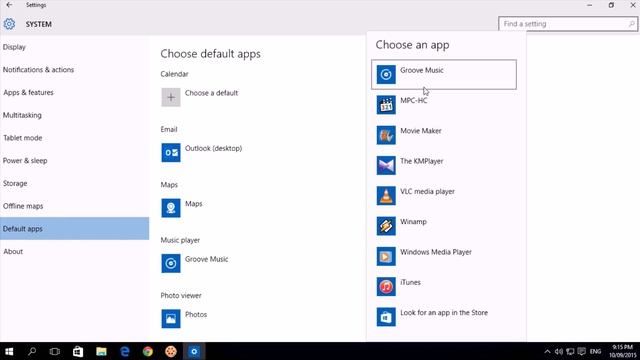Open the orange round app on taskbar

click(x=171, y=351)
